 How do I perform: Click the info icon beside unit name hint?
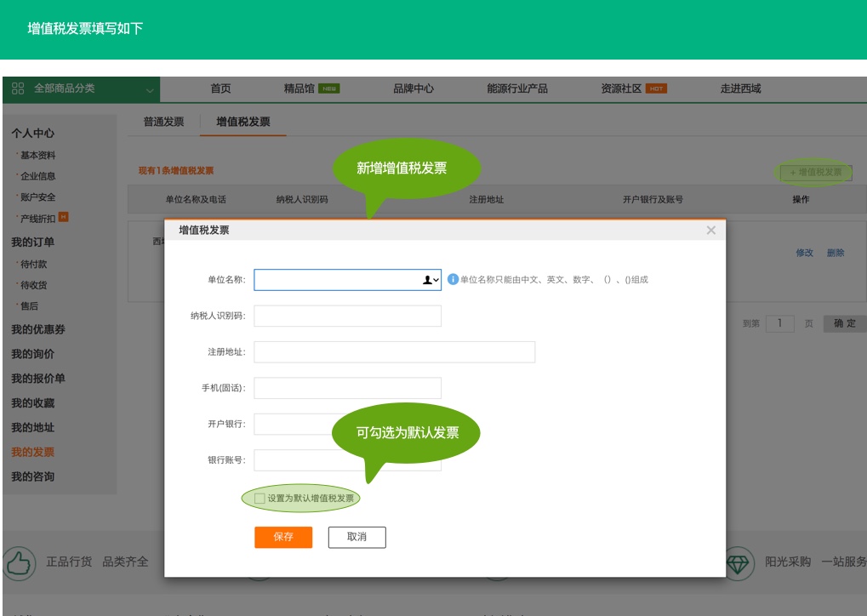pos(453,279)
